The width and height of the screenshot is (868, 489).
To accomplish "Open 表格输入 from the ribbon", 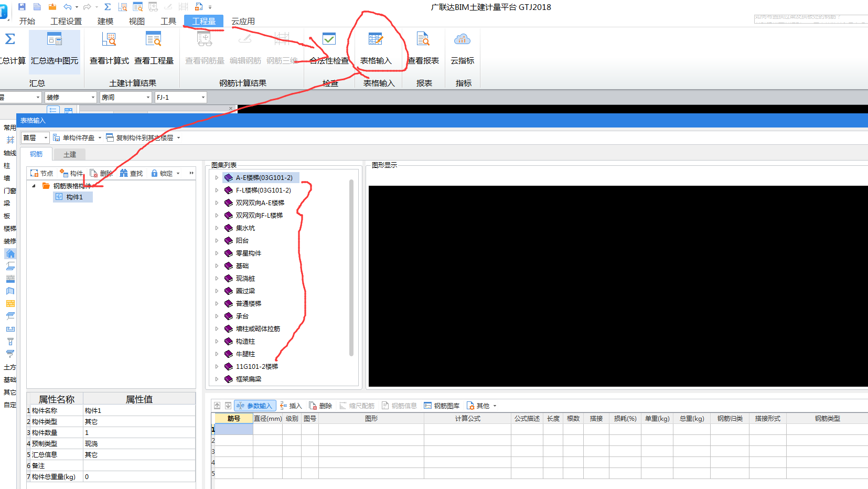I will 376,48.
